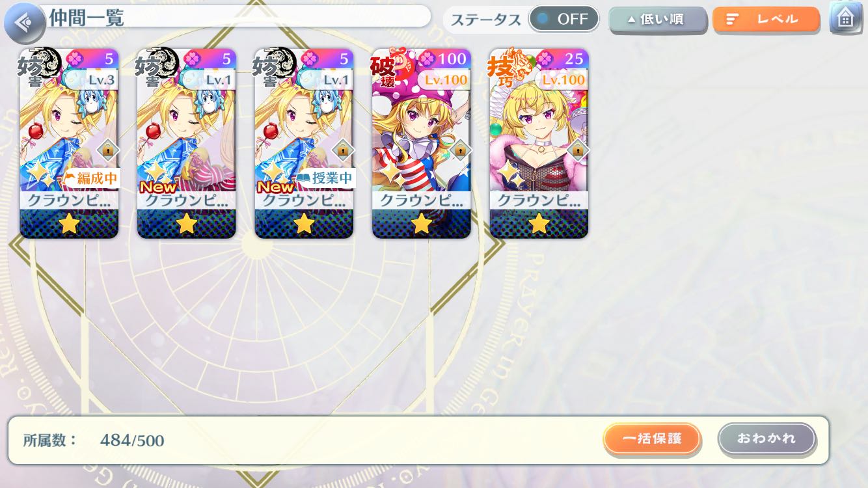Tap the lock icon on the Lv.3 card
The width and height of the screenshot is (868, 488).
coord(108,150)
